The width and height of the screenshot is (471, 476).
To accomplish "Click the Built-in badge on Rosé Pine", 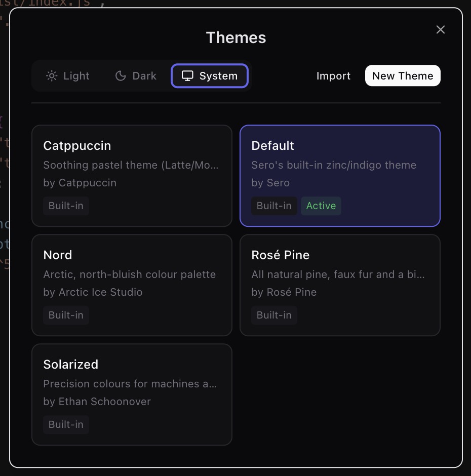I will pyautogui.click(x=274, y=315).
